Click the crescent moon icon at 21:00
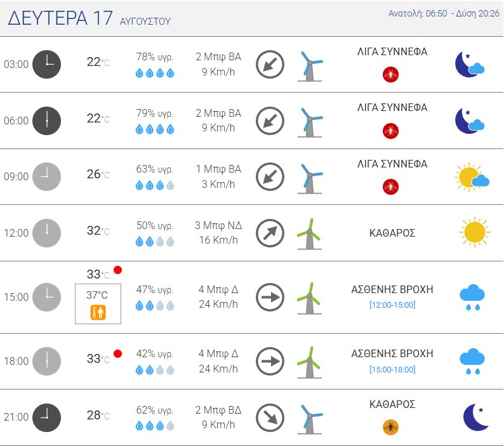Screen dimensions: 504x446 475,417
